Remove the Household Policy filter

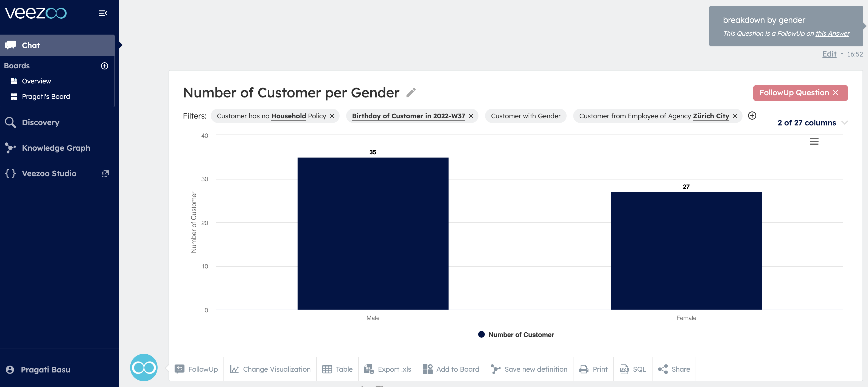point(332,116)
